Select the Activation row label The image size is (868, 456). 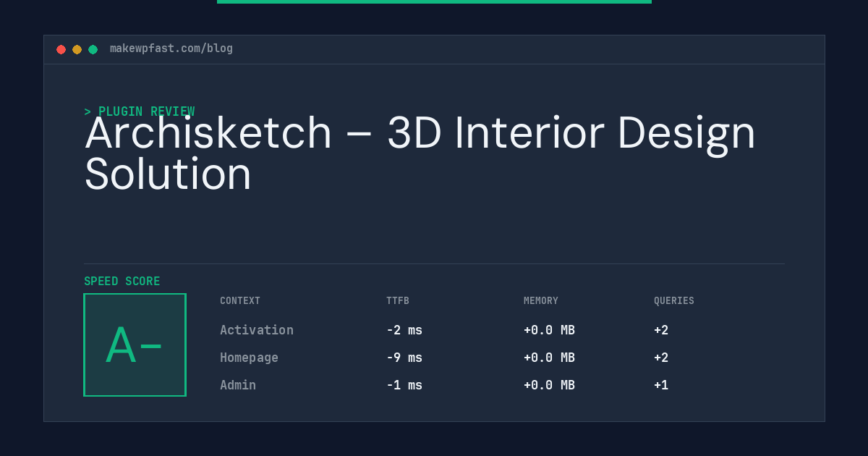tap(257, 330)
